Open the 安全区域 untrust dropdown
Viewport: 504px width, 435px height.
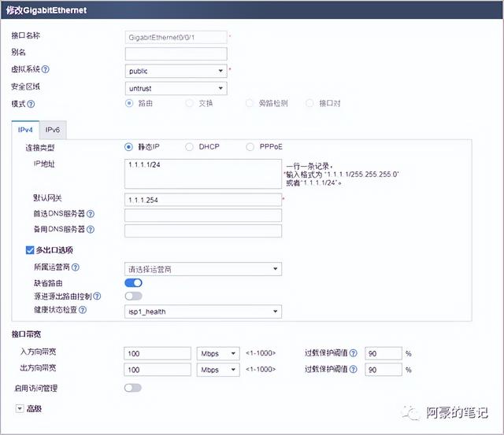pyautogui.click(x=176, y=88)
